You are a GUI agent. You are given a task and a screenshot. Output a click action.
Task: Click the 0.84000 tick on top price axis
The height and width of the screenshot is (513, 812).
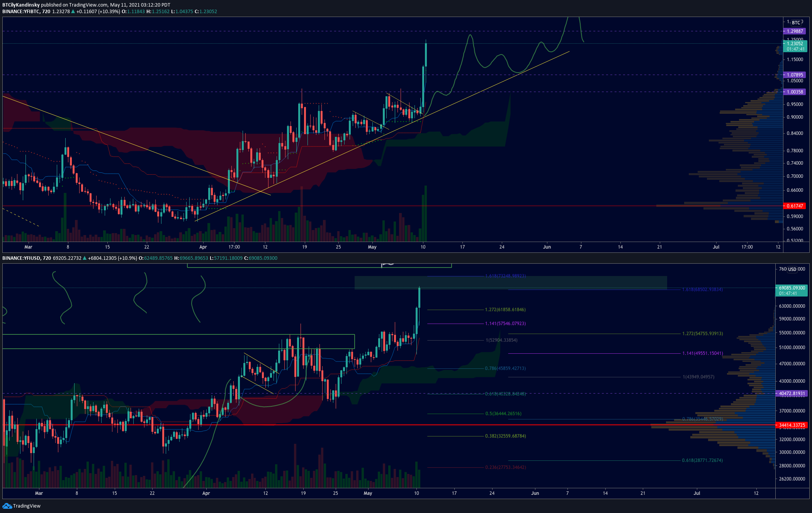coord(795,133)
